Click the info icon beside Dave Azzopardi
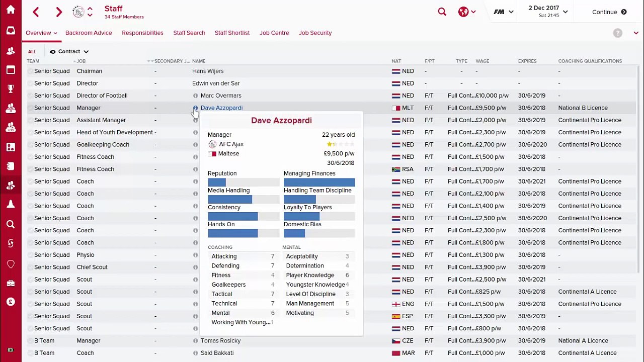Screen dimensions: 644x362 (195, 108)
